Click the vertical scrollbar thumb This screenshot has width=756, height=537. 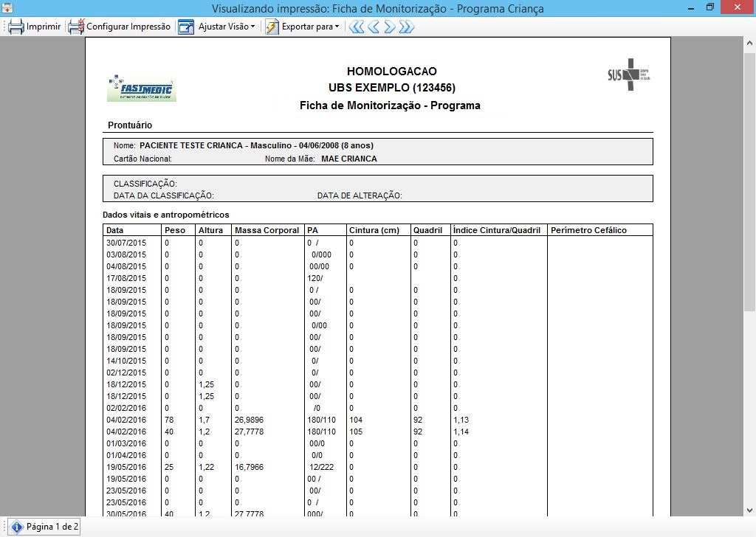[749, 181]
